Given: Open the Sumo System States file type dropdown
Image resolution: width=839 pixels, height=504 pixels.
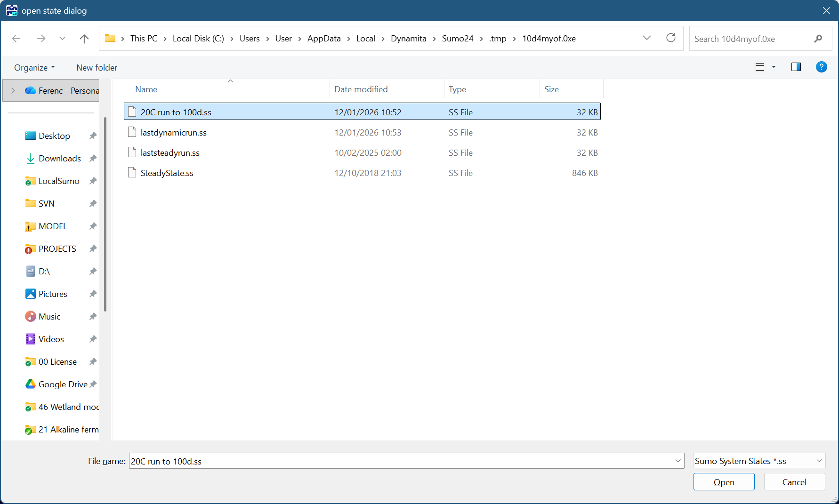Looking at the screenshot, I should point(759,461).
